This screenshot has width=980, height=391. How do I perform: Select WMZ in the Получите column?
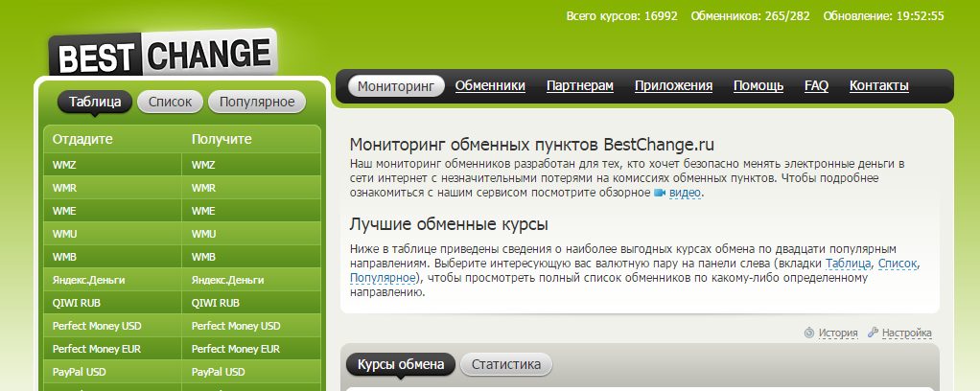pos(251,165)
